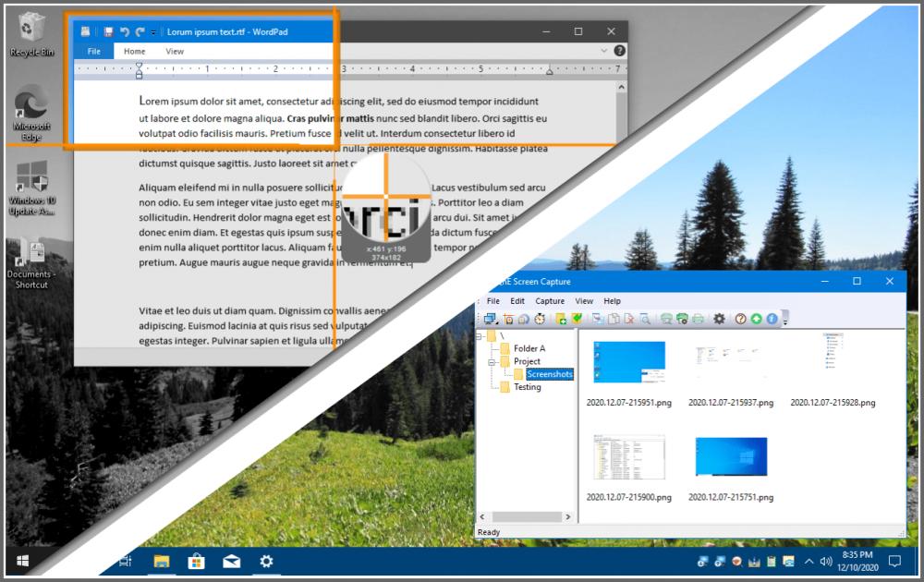Image resolution: width=924 pixels, height=582 pixels.
Task: Open the Help question mark icon
Action: click(740, 320)
